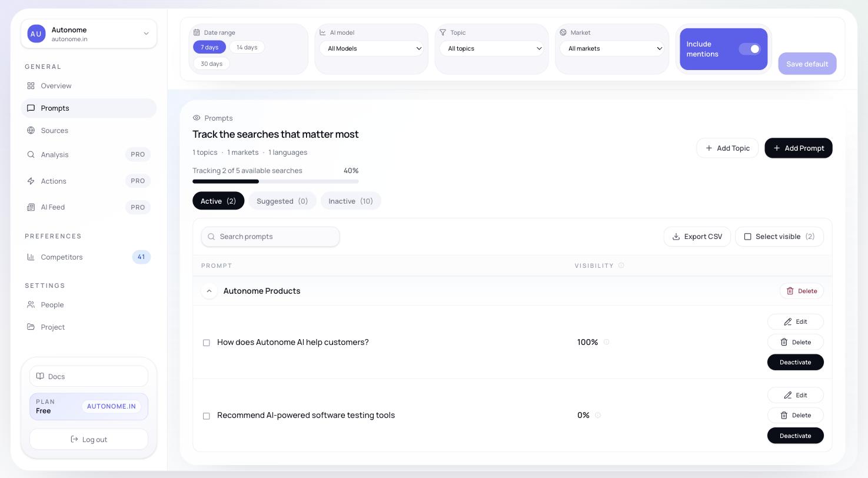Screen dimensions: 868x478
Task: Open Sources in the sidebar
Action: [89, 131]
